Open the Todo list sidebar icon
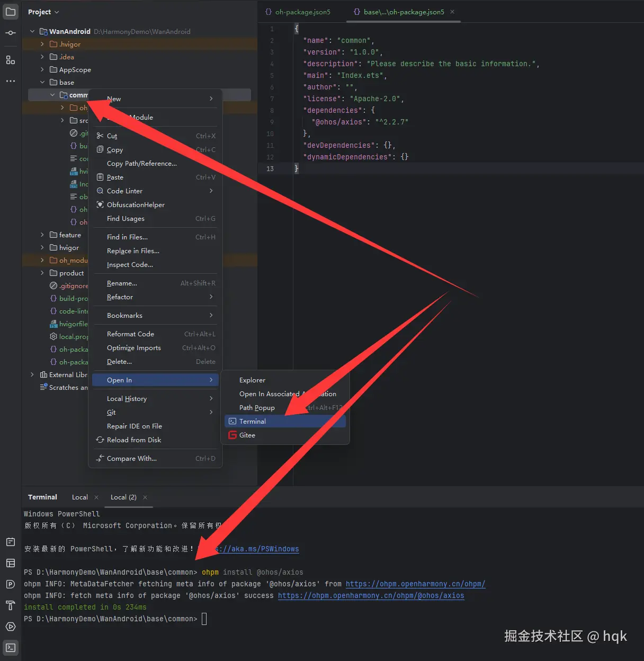The width and height of the screenshot is (644, 661). 11,542
